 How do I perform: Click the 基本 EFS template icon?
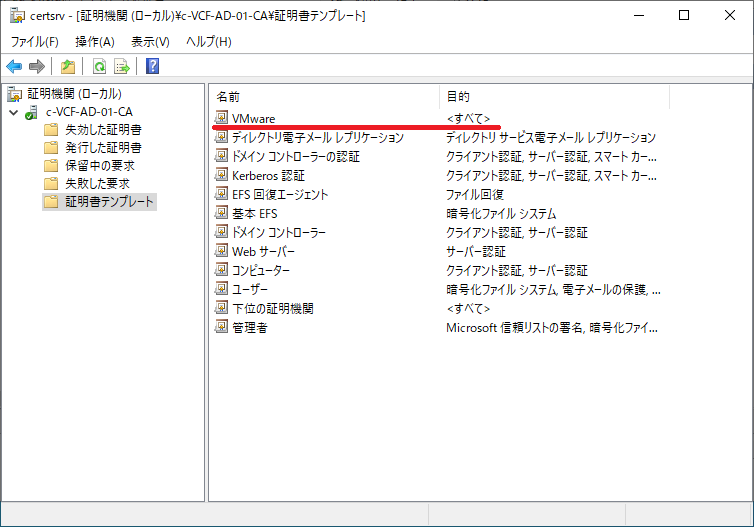[221, 213]
